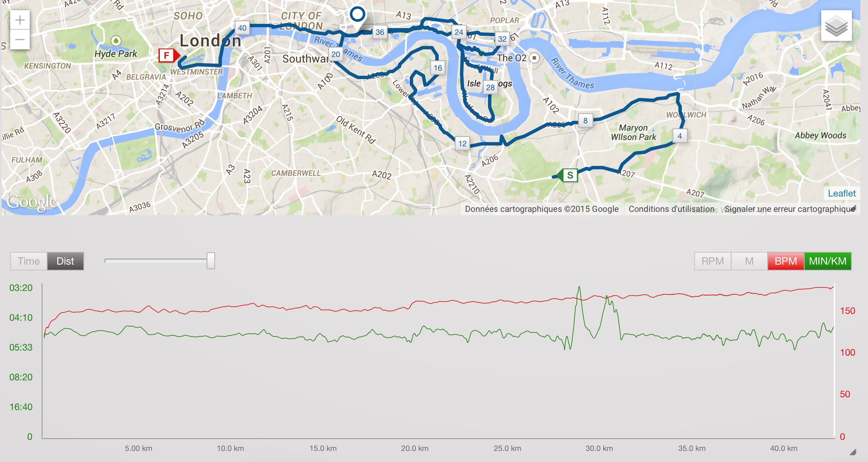The image size is (868, 462).
Task: Click the chart smoothing slider handle
Action: [x=211, y=261]
